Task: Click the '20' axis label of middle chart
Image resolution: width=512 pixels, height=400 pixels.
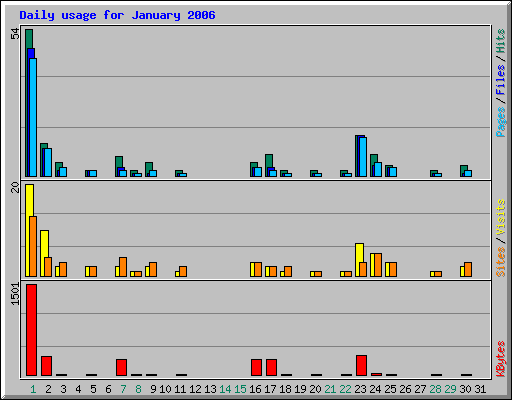Action: [x=15, y=187]
